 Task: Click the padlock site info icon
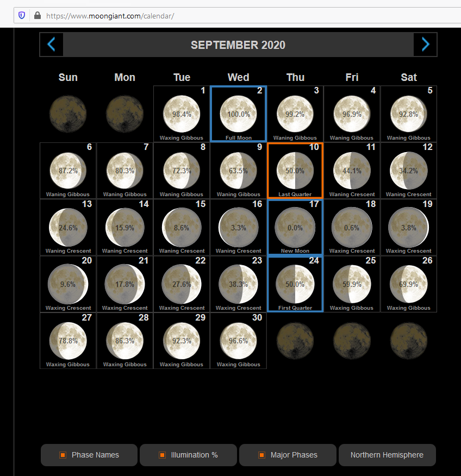click(38, 15)
